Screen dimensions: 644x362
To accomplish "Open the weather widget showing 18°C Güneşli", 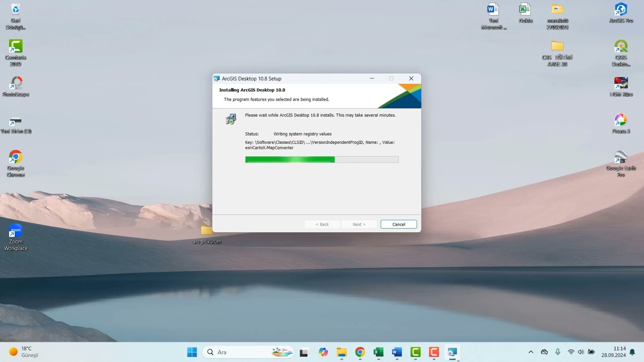I will point(24,352).
